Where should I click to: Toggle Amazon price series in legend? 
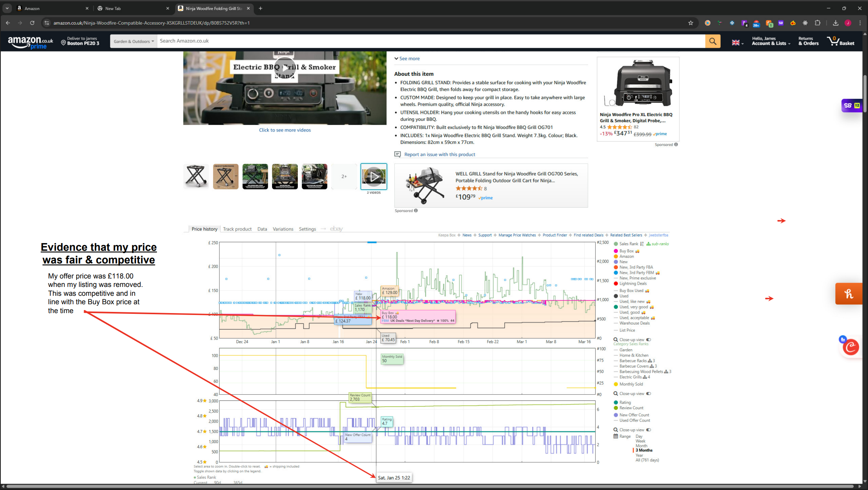click(x=624, y=257)
